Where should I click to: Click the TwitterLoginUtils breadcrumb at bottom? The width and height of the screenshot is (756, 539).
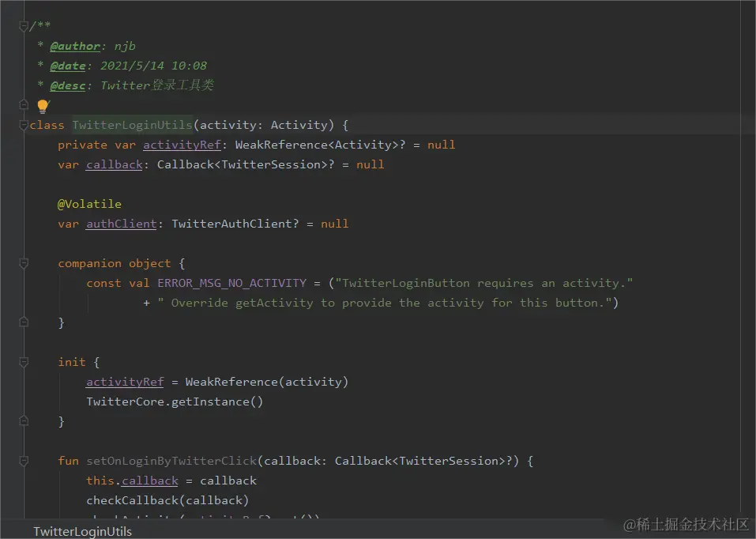[82, 531]
